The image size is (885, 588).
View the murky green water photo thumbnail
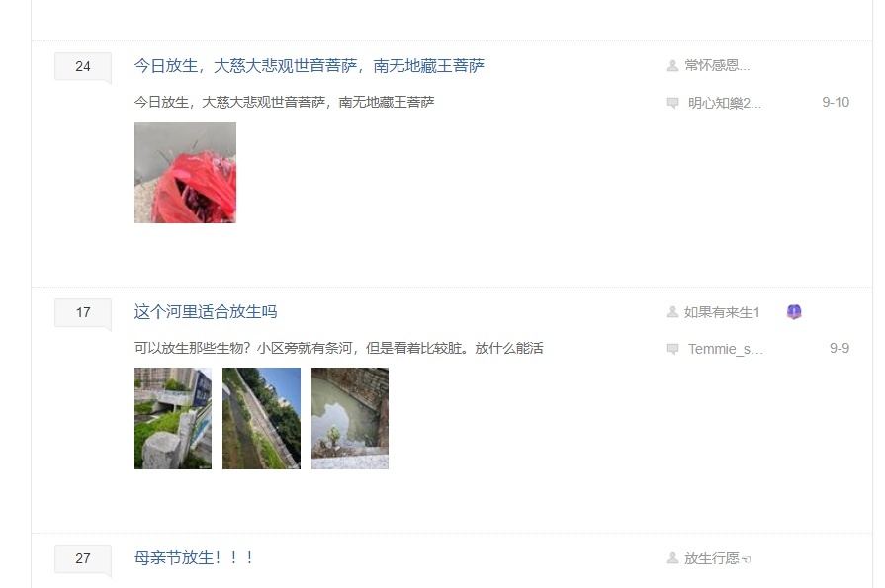click(x=350, y=418)
